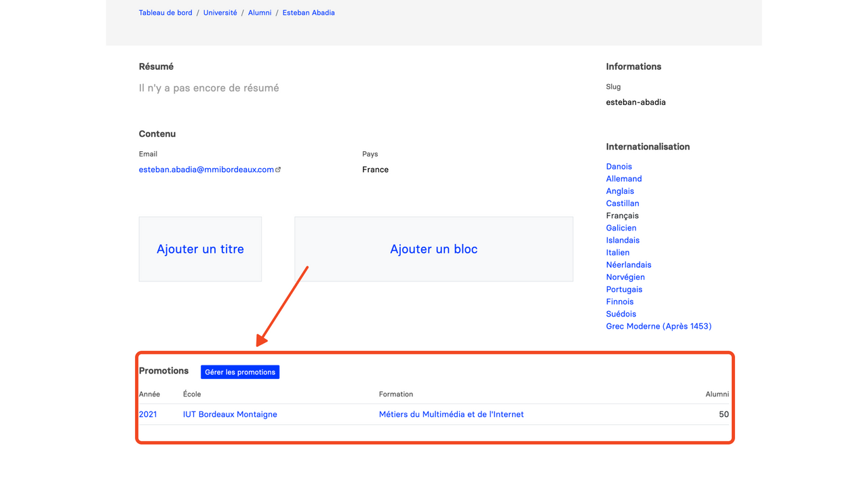Click the Esteban Abadia breadcrumb link
868x488 pixels.
309,13
